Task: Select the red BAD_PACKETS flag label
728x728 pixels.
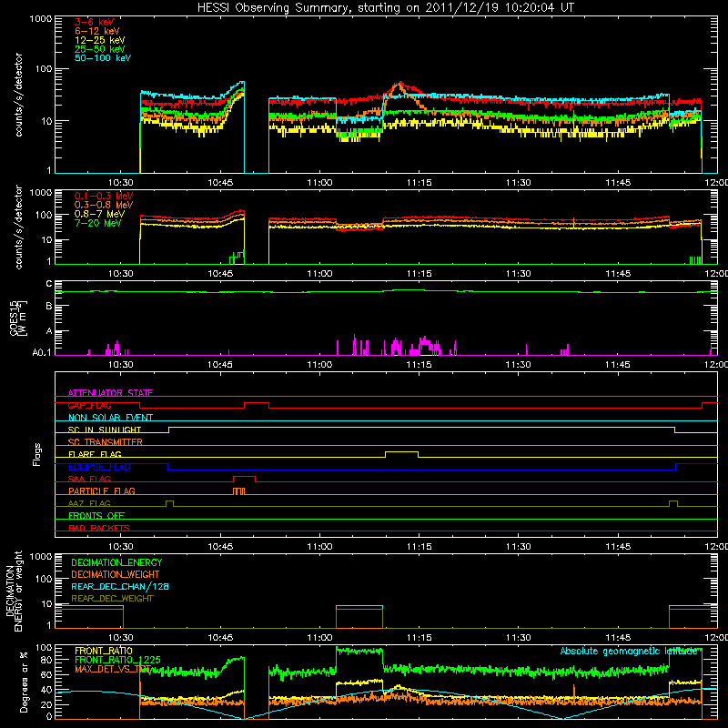Action: (98, 528)
